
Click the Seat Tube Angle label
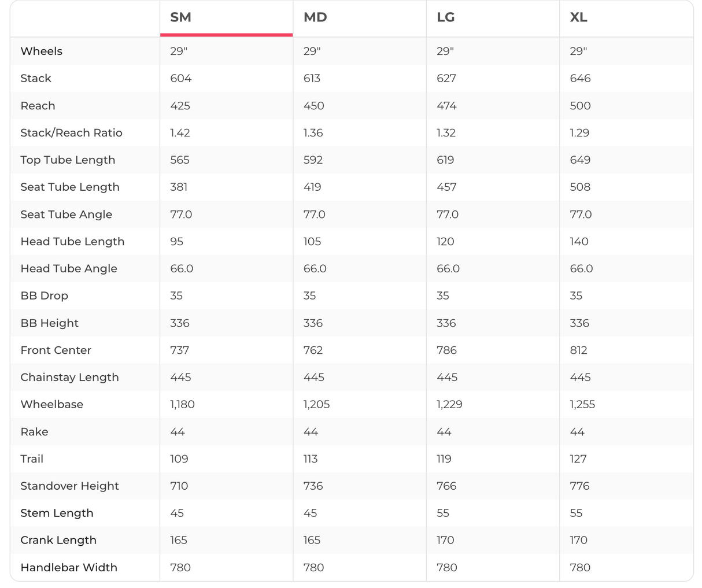[x=66, y=215]
